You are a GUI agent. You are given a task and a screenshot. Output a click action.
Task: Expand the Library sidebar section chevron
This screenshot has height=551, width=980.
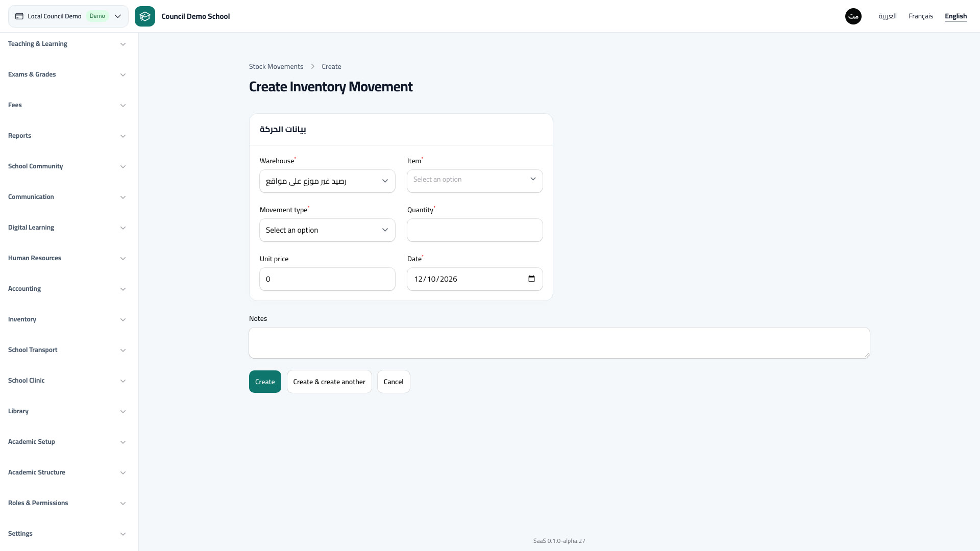(x=123, y=412)
